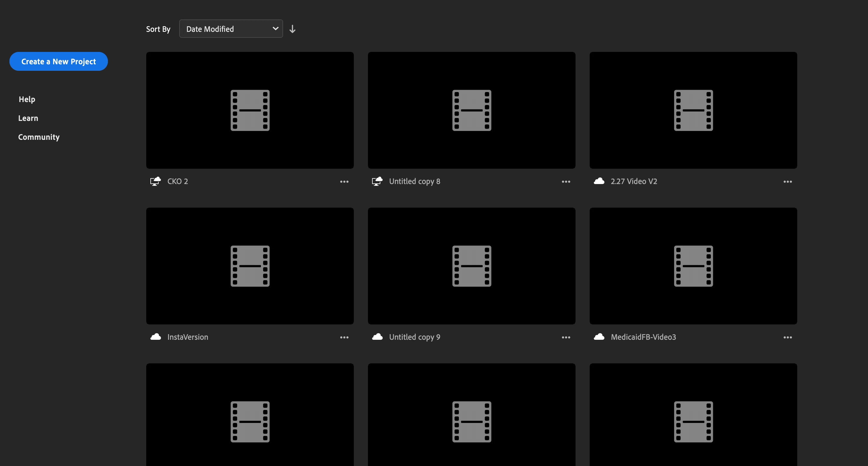Open the Untitled copy 9 project thumbnail
This screenshot has width=868, height=466.
pyautogui.click(x=471, y=266)
